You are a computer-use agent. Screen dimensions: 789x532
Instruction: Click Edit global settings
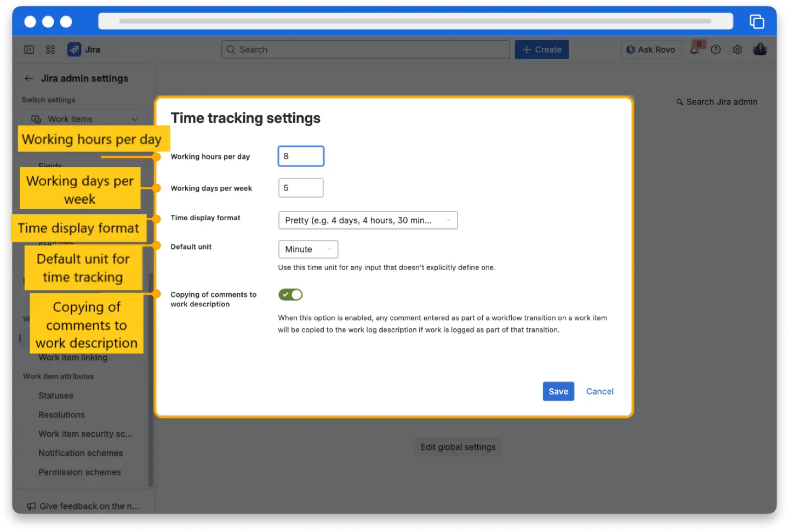458,447
